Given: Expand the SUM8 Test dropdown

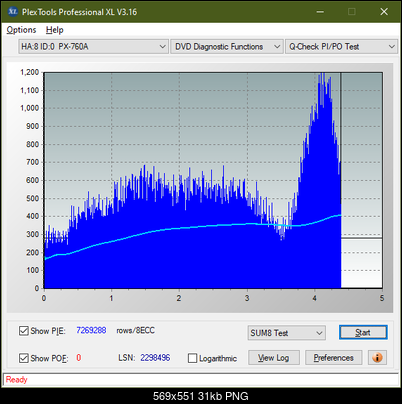Looking at the screenshot, I should click(x=287, y=333).
